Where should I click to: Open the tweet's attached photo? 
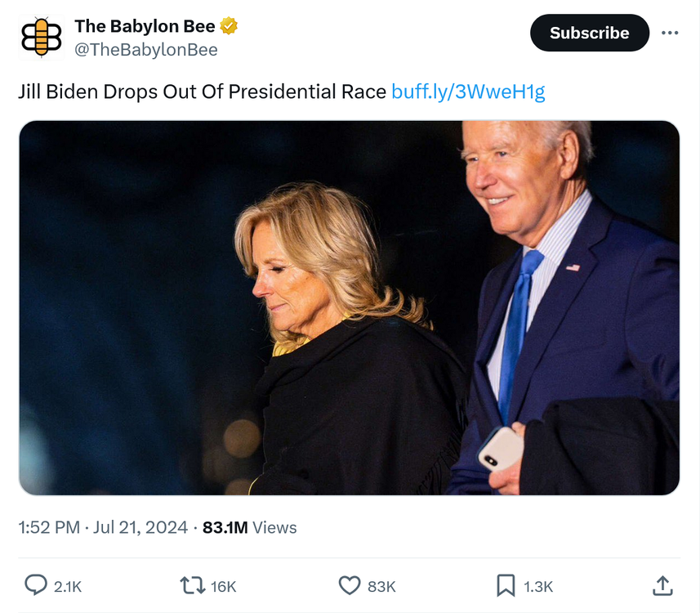(x=350, y=307)
